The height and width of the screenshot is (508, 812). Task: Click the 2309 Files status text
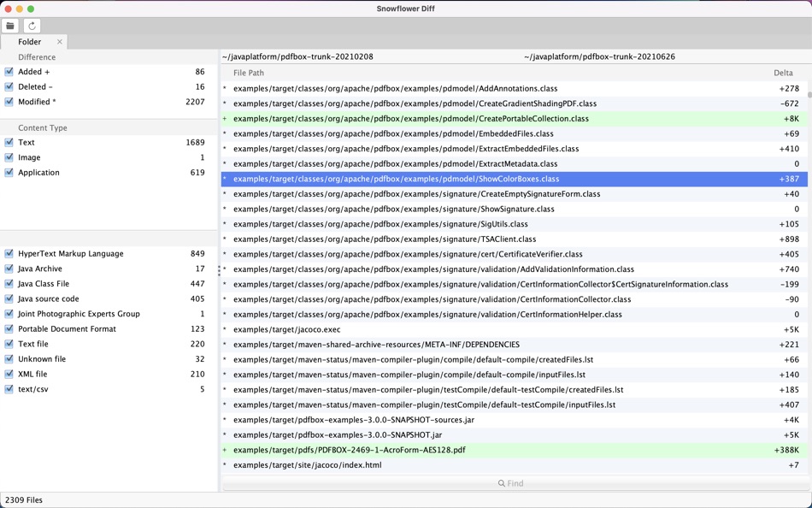pyautogui.click(x=24, y=500)
